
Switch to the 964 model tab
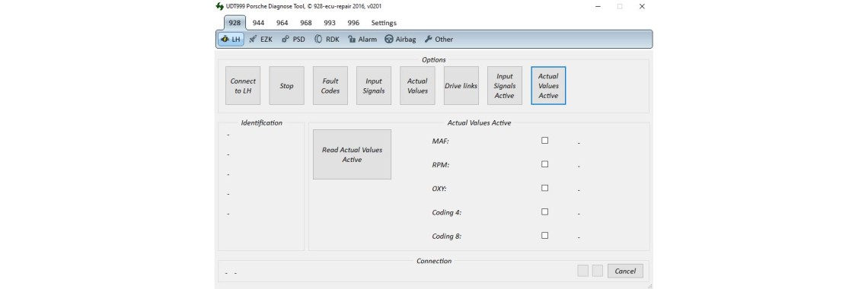tap(282, 23)
